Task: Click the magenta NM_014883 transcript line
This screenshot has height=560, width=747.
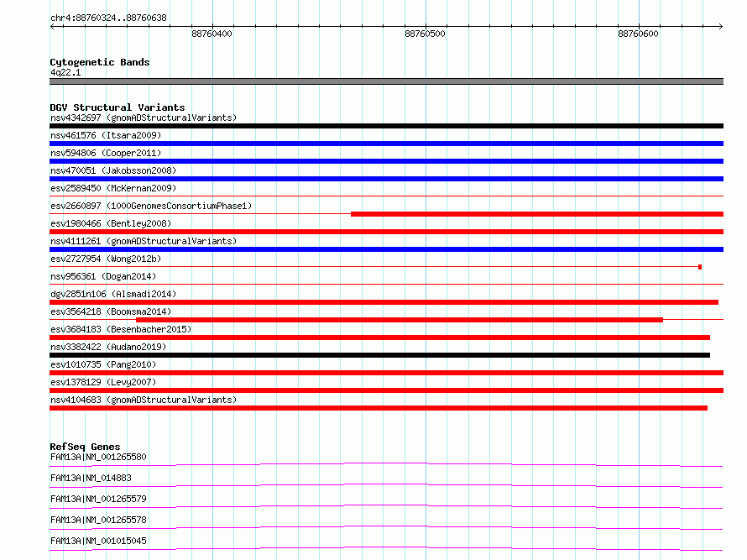Action: (386, 485)
